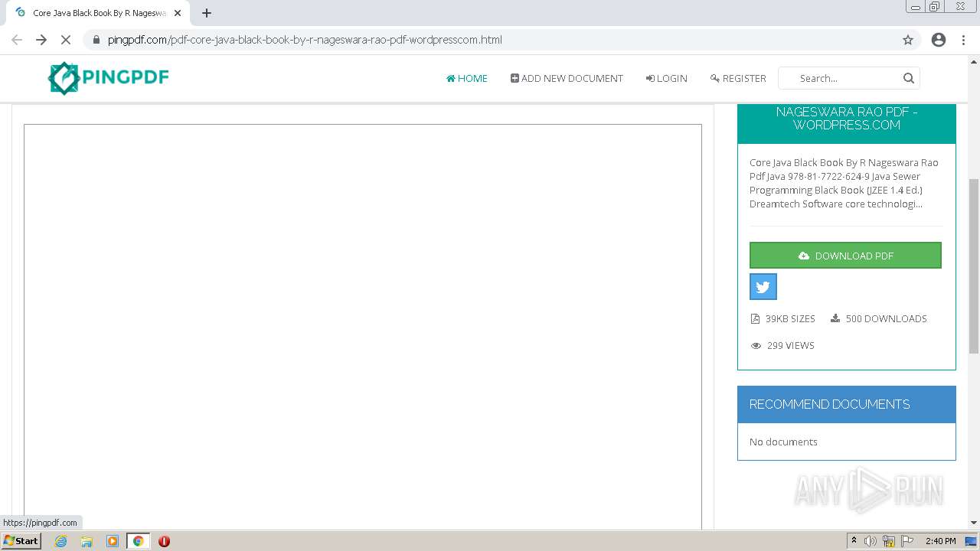Click scrollbar down arrow

pos(974,523)
